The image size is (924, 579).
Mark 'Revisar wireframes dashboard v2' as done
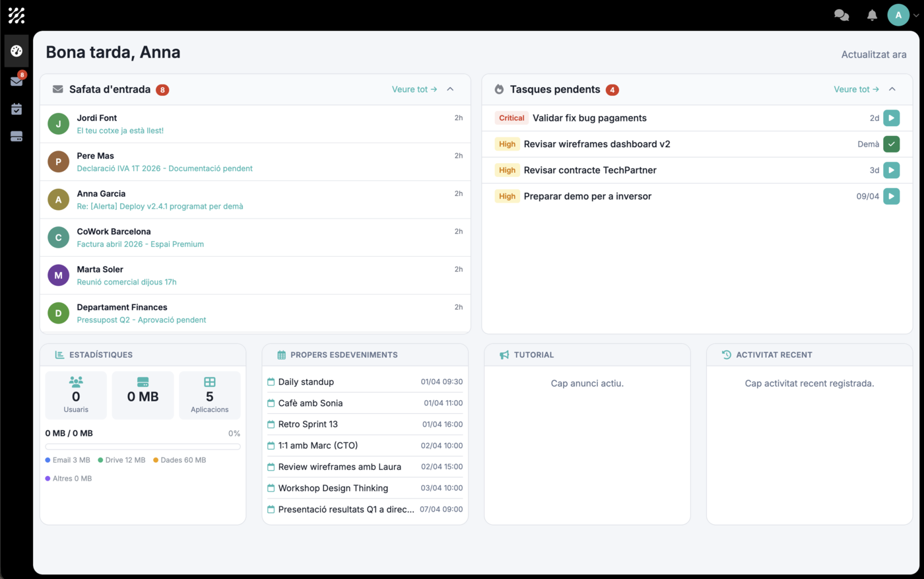(891, 143)
